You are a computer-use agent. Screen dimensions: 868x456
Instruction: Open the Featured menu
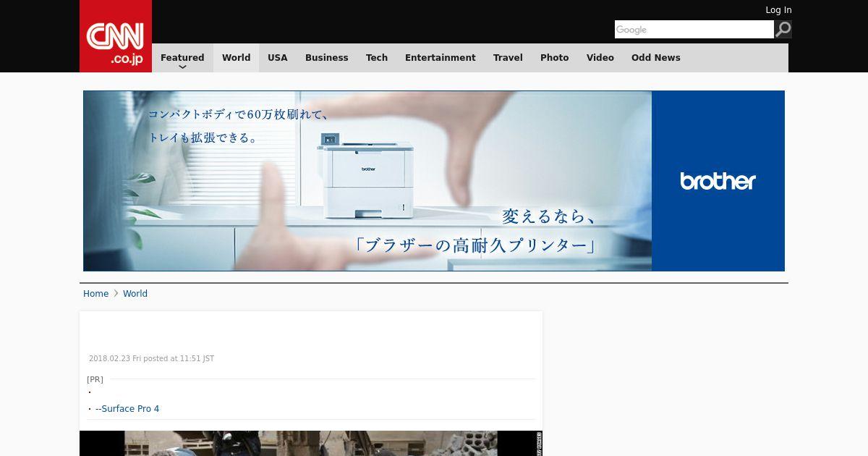pos(182,58)
